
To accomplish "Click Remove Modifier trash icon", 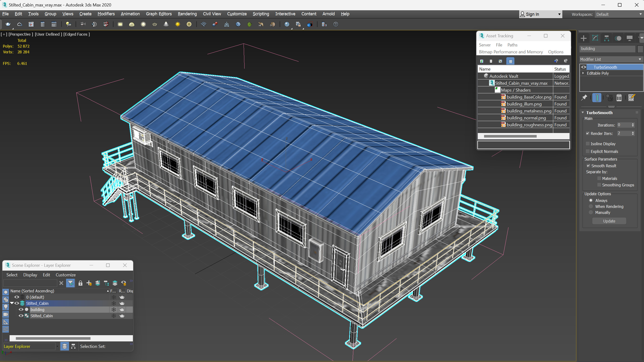I will coord(619,98).
